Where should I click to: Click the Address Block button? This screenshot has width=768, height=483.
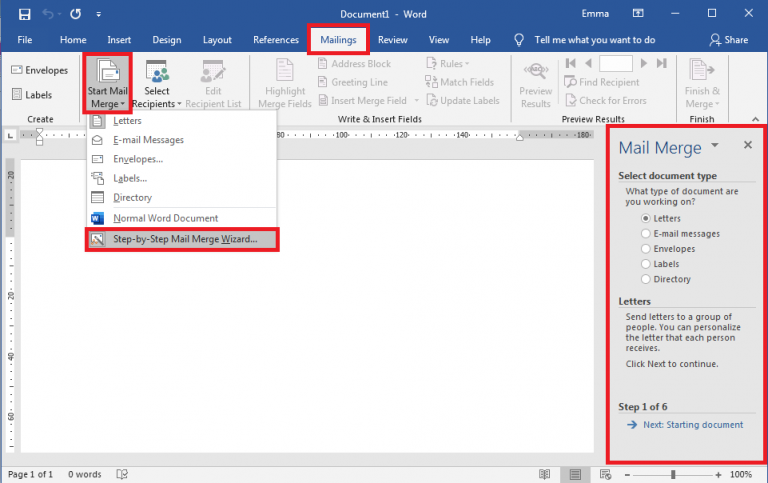click(x=355, y=64)
